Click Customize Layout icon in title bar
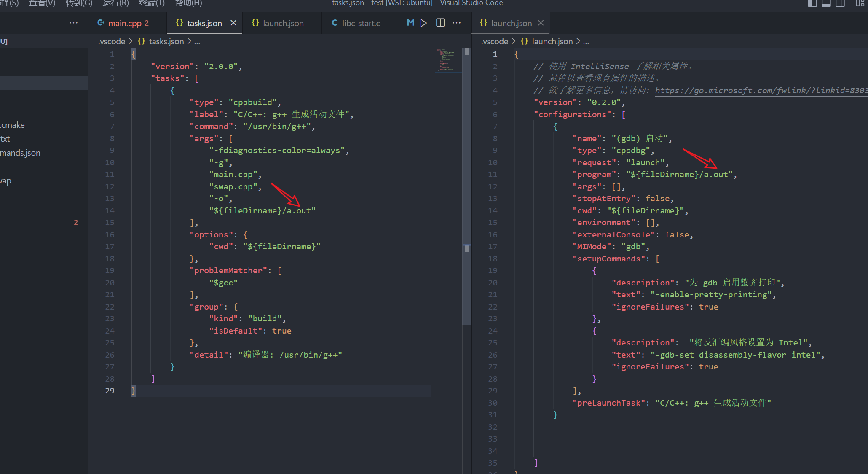Viewport: 868px width, 474px height. coord(860,3)
